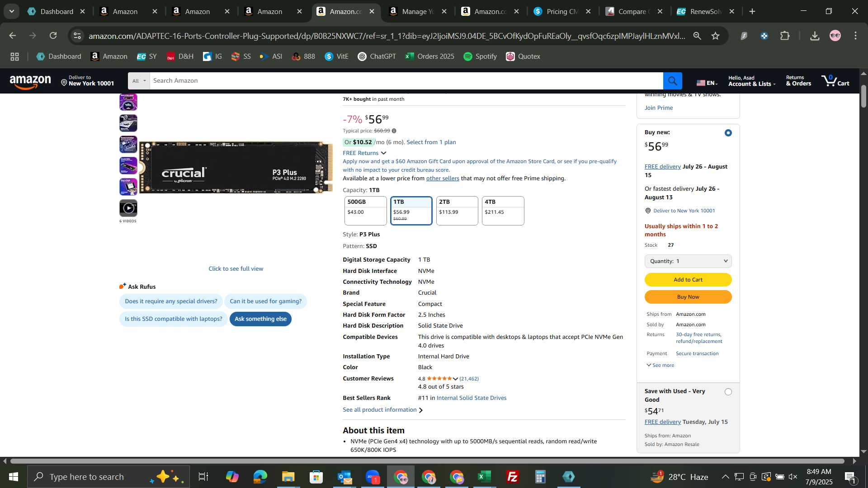The width and height of the screenshot is (868, 488).
Task: Open Quantity dropdown
Action: pos(688,261)
